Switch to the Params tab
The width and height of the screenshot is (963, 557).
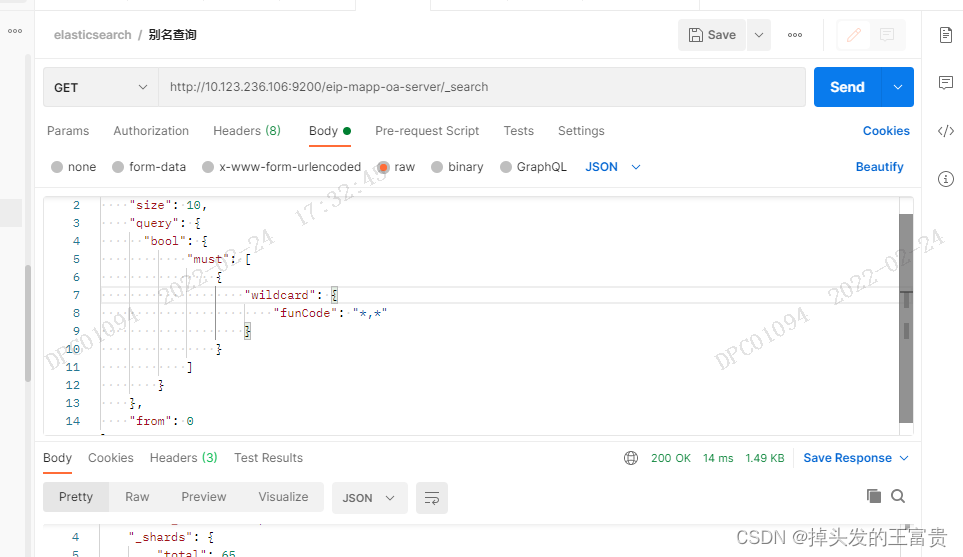[68, 131]
